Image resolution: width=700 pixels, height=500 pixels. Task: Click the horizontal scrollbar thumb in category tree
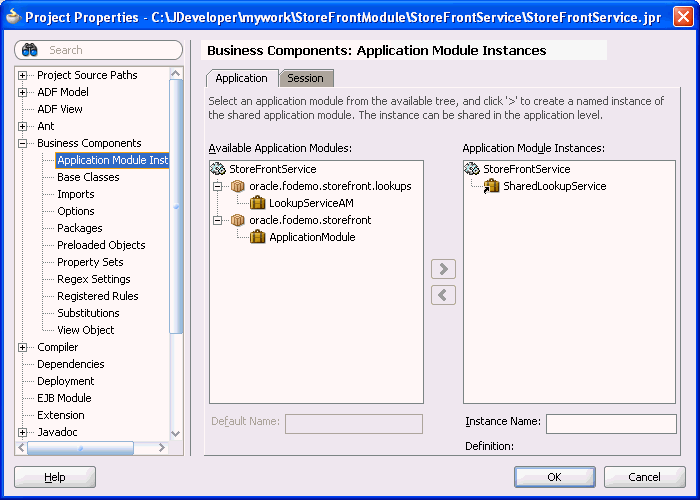pos(80,447)
